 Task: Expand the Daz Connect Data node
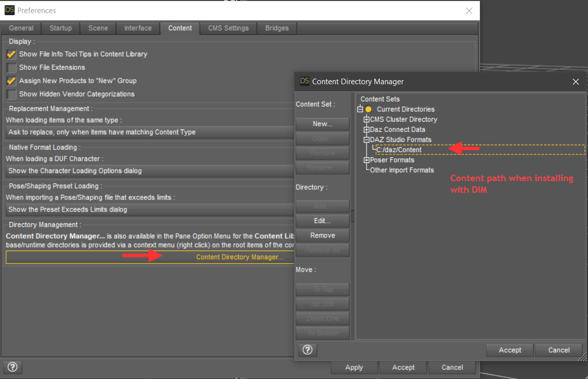[367, 129]
